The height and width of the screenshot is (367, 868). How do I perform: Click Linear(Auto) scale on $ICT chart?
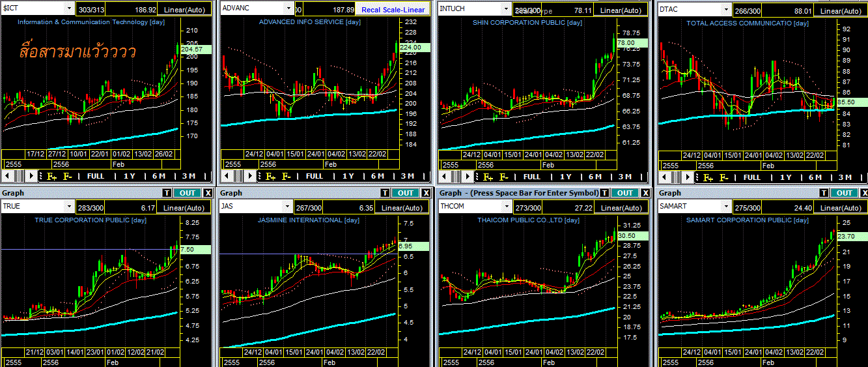[x=184, y=10]
